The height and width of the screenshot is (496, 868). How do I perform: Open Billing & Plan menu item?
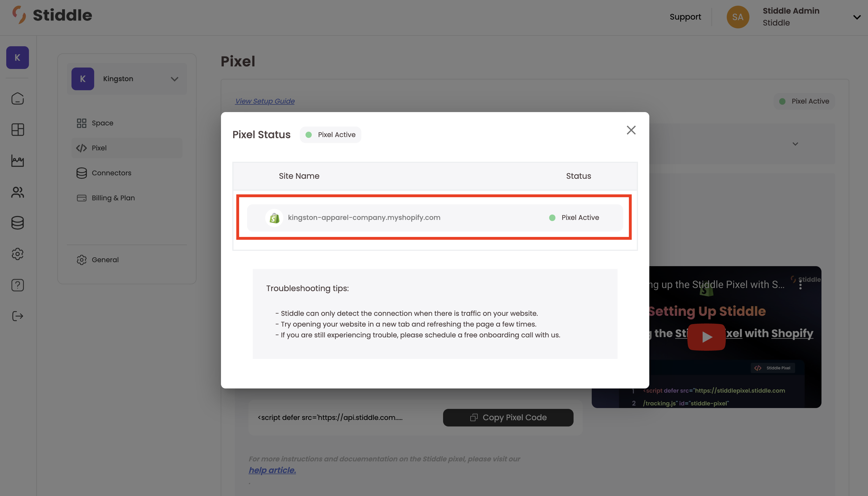(x=113, y=198)
